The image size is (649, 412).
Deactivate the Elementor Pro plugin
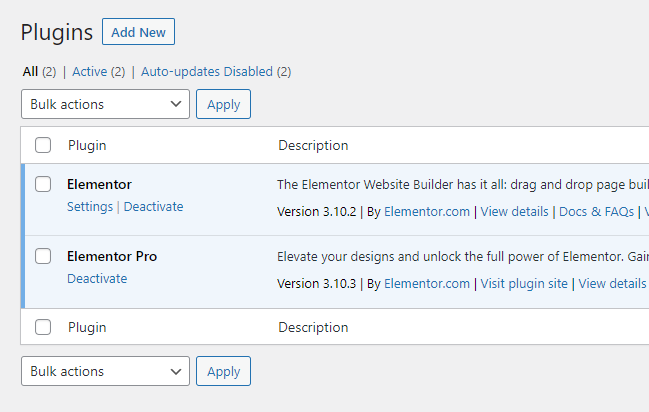click(97, 279)
